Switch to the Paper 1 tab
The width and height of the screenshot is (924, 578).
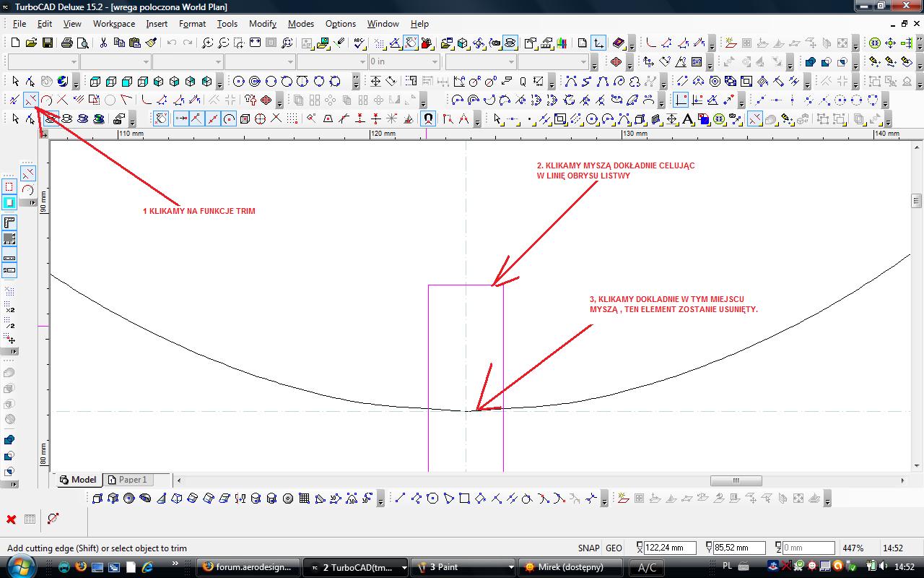pyautogui.click(x=127, y=480)
